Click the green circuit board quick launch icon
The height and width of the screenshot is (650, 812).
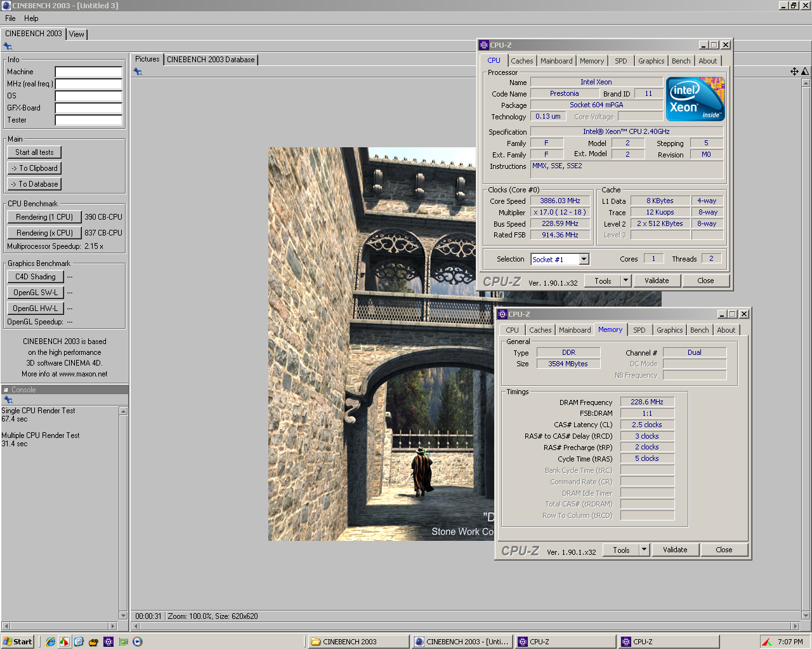tap(123, 642)
